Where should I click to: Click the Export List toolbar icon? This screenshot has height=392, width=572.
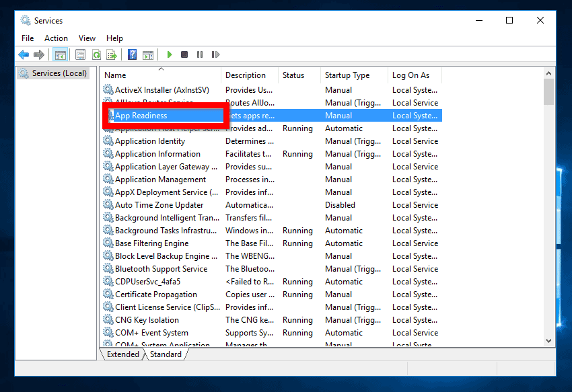tap(112, 54)
